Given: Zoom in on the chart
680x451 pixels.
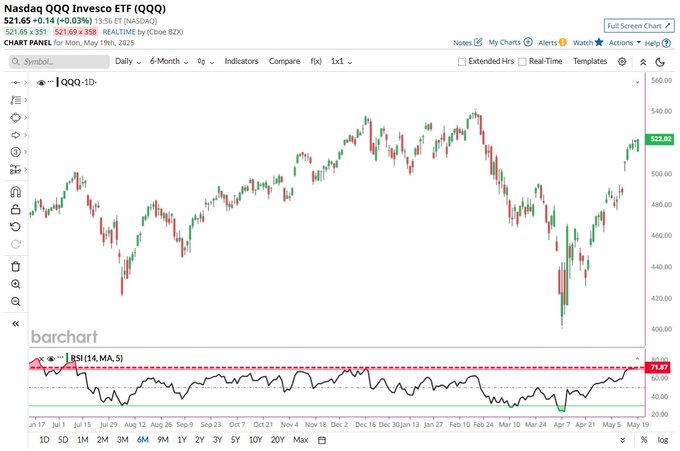Looking at the screenshot, I should pos(16,284).
